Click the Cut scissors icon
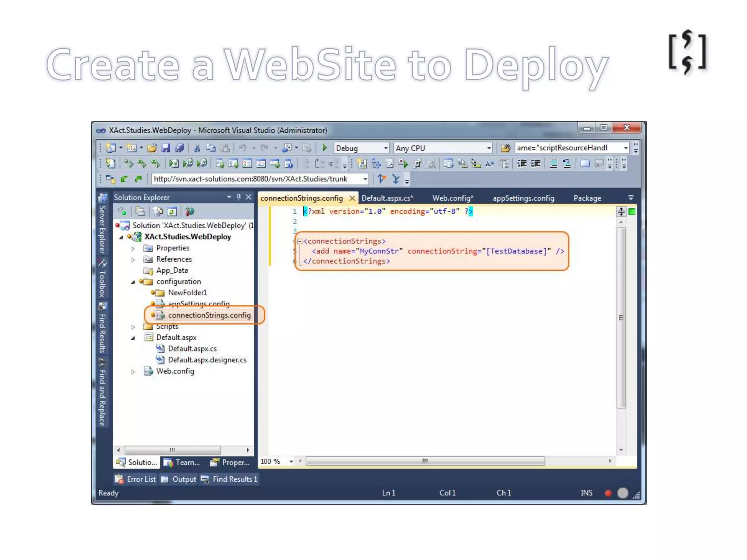This screenshot has width=747, height=560. coord(197,148)
